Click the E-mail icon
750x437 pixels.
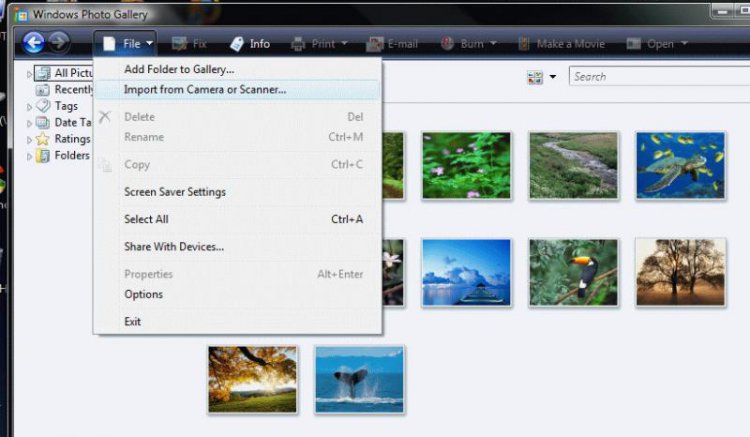(375, 44)
